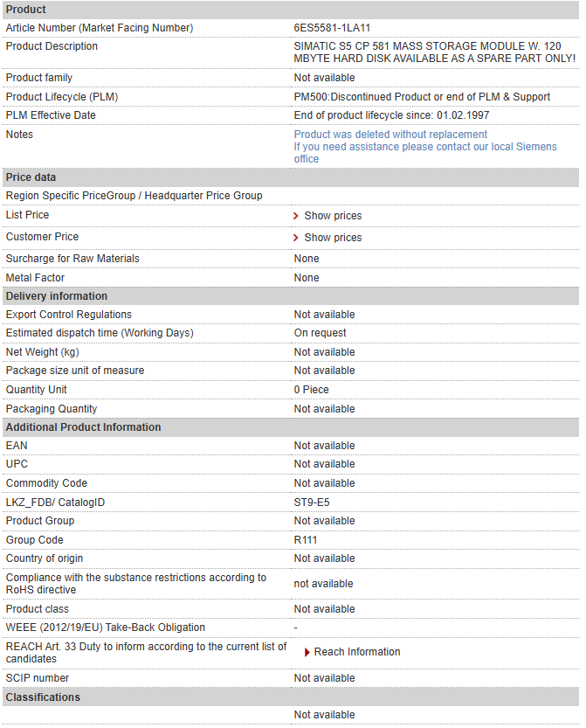Click the SIMATIC S5 CP 581 description
The width and height of the screenshot is (586, 728).
coord(434,52)
